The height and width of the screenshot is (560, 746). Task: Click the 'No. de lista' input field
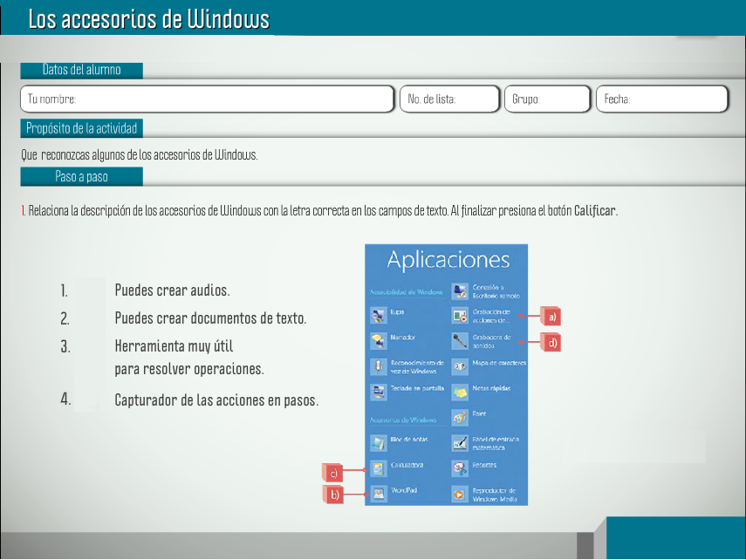(449, 99)
